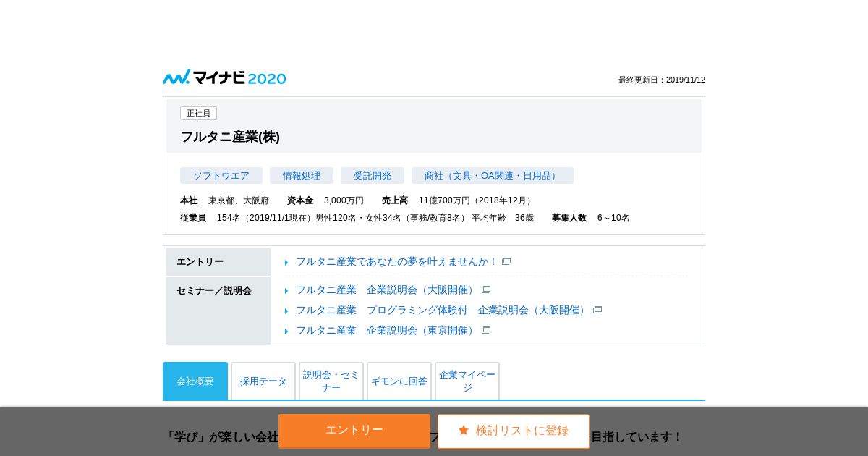Click 本社 東京都、大阪府 text
The width and height of the screenshot is (868, 456).
coord(224,200)
